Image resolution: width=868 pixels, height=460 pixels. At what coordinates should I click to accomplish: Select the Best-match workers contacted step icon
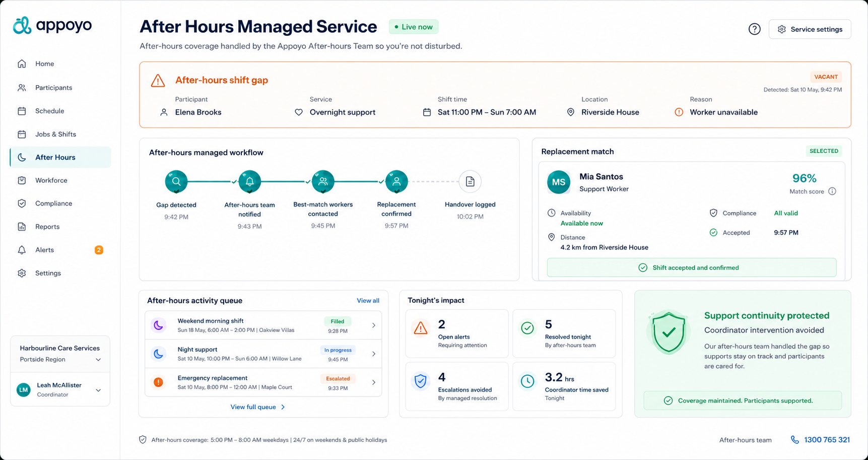tap(323, 181)
